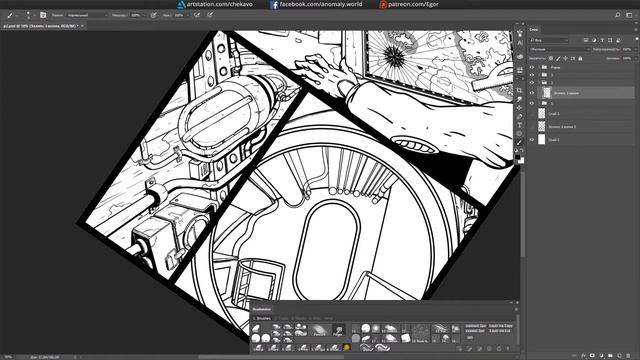Open the brush painting mode dropdown in options bar

(x=87, y=15)
